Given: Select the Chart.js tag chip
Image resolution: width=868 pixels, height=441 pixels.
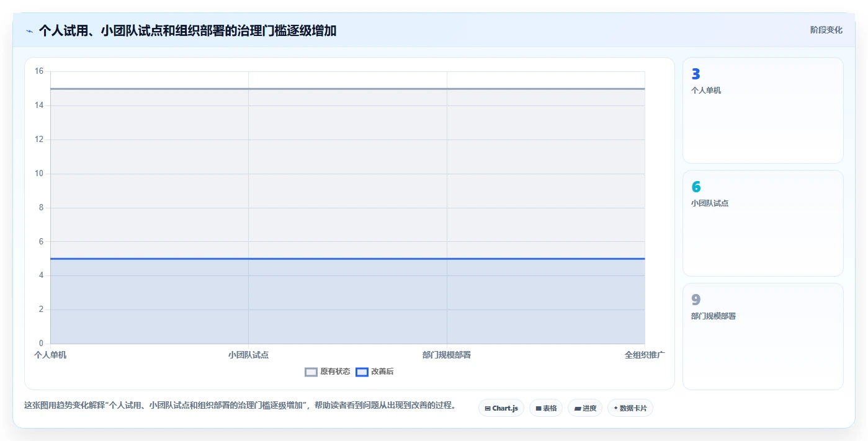Looking at the screenshot, I should point(501,408).
